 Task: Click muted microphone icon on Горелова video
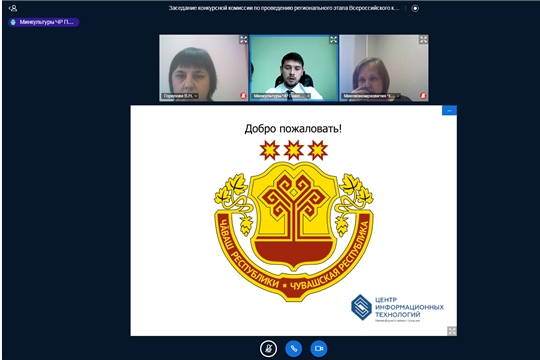pyautogui.click(x=243, y=96)
